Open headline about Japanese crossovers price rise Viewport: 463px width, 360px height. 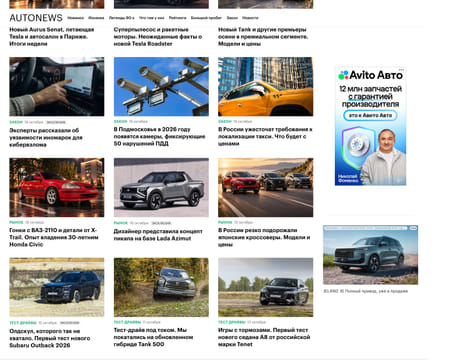pyautogui.click(x=264, y=237)
